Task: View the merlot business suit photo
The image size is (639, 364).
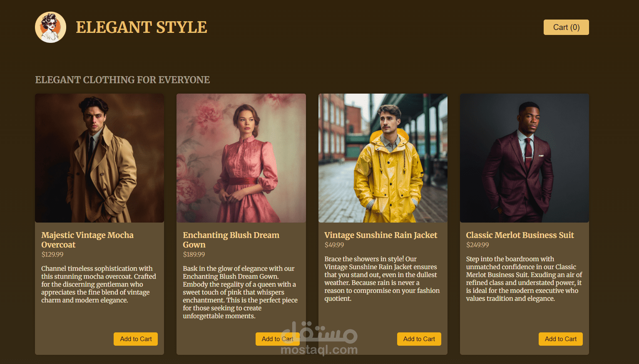Action: tap(524, 157)
